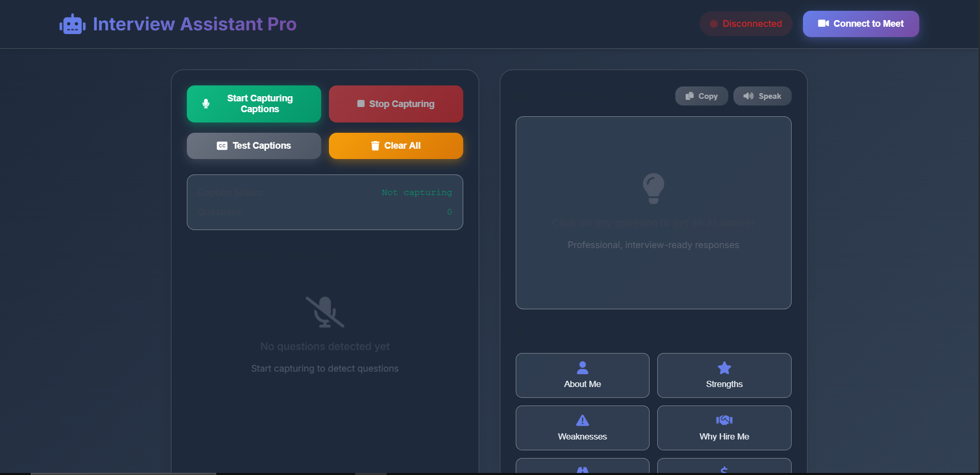
Task: Click the Disconnected status badge
Action: pos(745,24)
